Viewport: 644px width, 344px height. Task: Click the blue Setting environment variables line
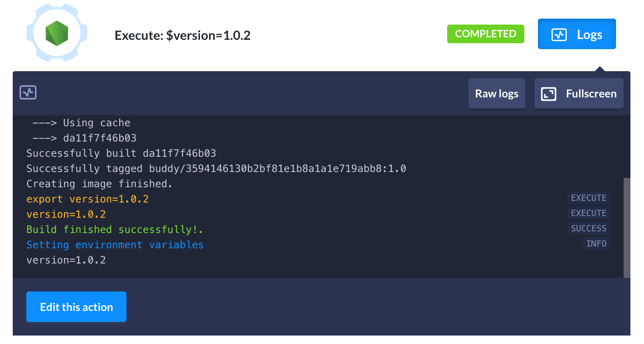(x=115, y=245)
